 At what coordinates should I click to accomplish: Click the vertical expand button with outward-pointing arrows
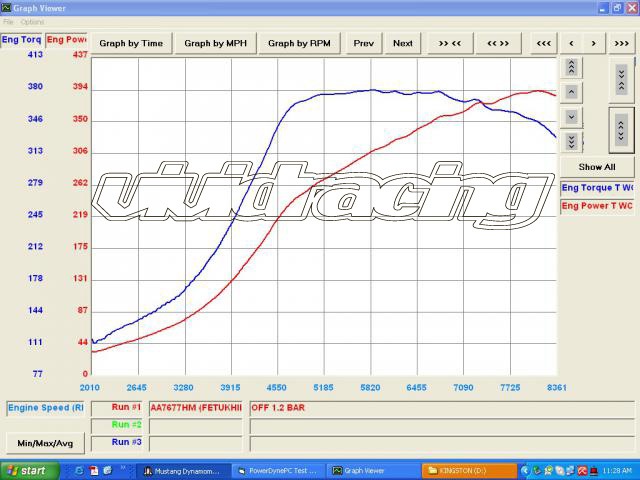click(621, 130)
